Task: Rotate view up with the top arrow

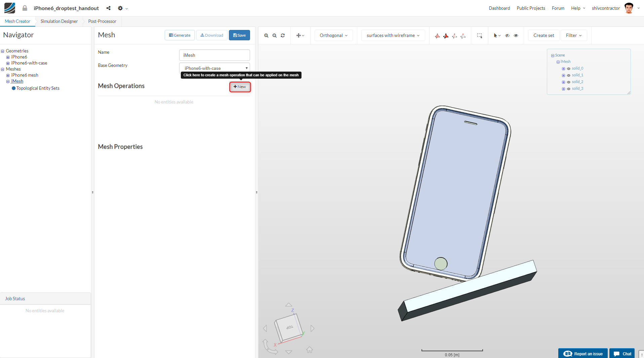Action: point(289,305)
